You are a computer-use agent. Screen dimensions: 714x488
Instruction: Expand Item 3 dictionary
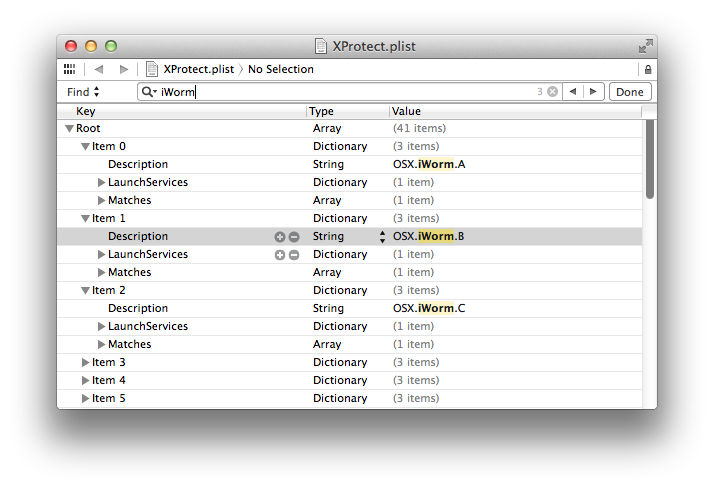coord(85,362)
